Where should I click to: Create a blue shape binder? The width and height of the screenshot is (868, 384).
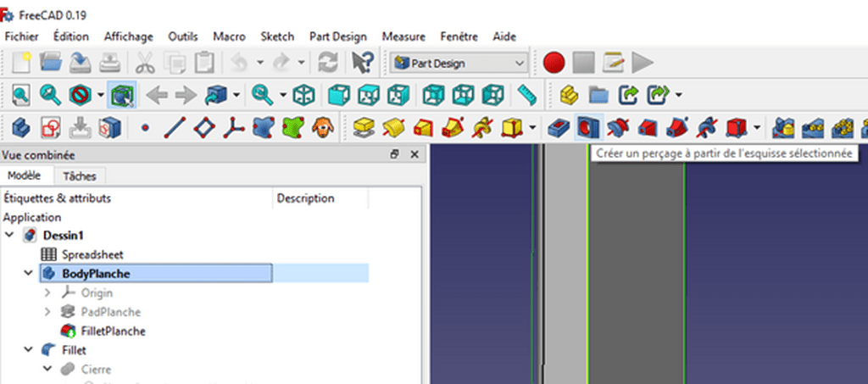click(264, 128)
